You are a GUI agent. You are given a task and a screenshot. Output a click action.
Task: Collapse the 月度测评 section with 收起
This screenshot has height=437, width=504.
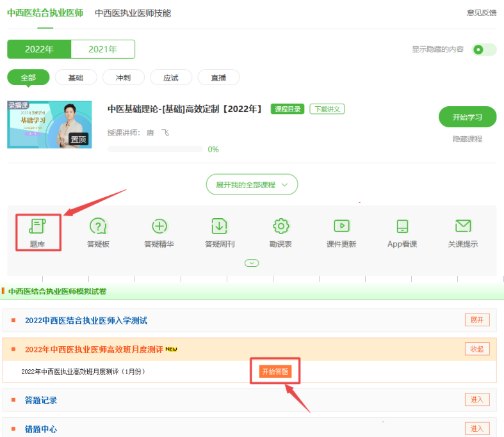click(x=477, y=349)
